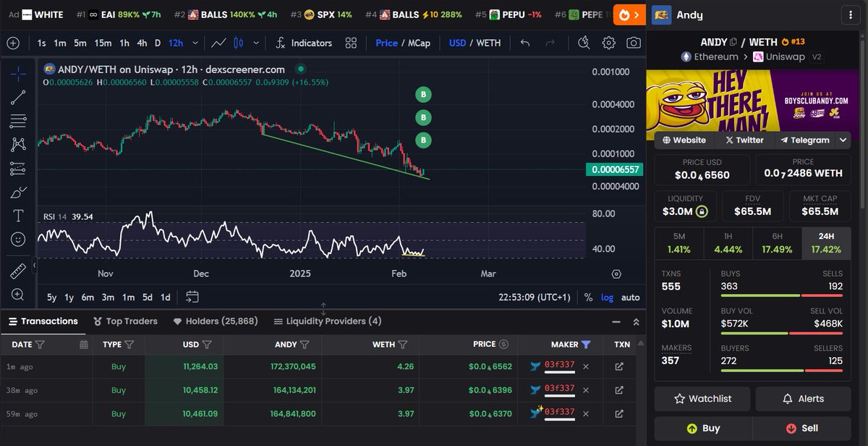The height and width of the screenshot is (446, 868).
Task: Toggle logarithmic price scale
Action: pyautogui.click(x=607, y=297)
